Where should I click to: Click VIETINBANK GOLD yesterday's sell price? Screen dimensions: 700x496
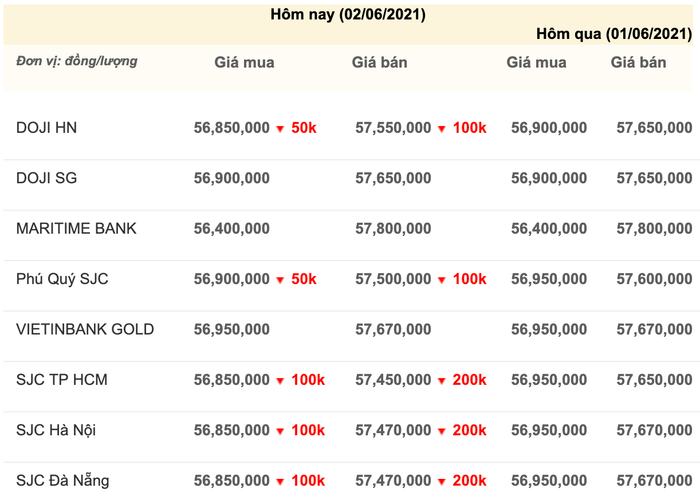654,330
